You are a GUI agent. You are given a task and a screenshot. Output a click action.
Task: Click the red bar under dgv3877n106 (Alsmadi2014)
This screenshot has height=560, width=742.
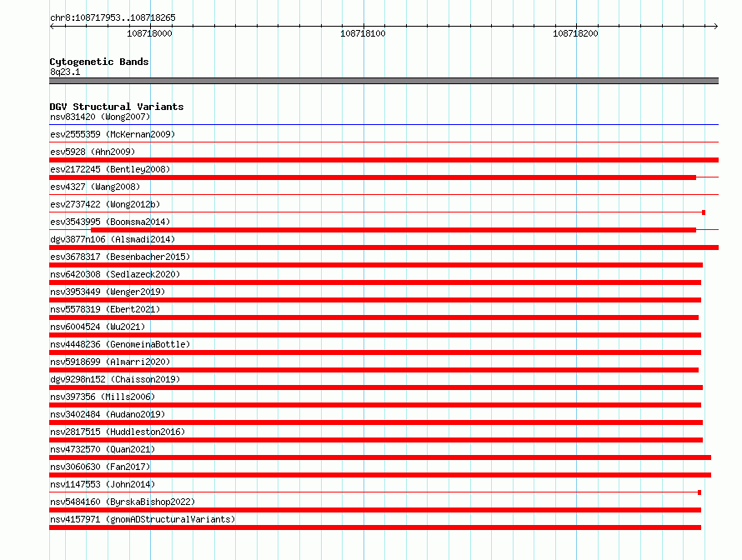point(384,247)
